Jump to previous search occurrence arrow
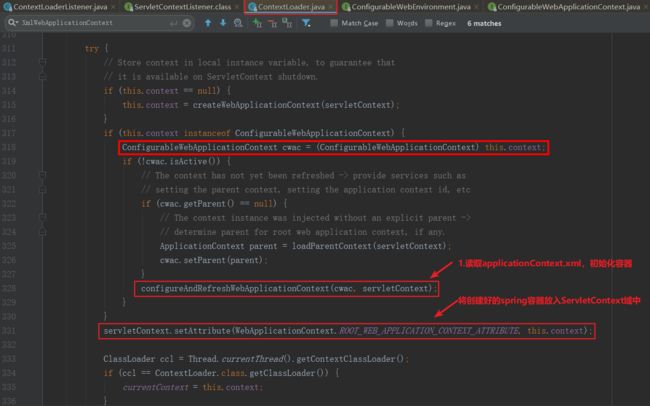This screenshot has width=650, height=406. coord(207,23)
